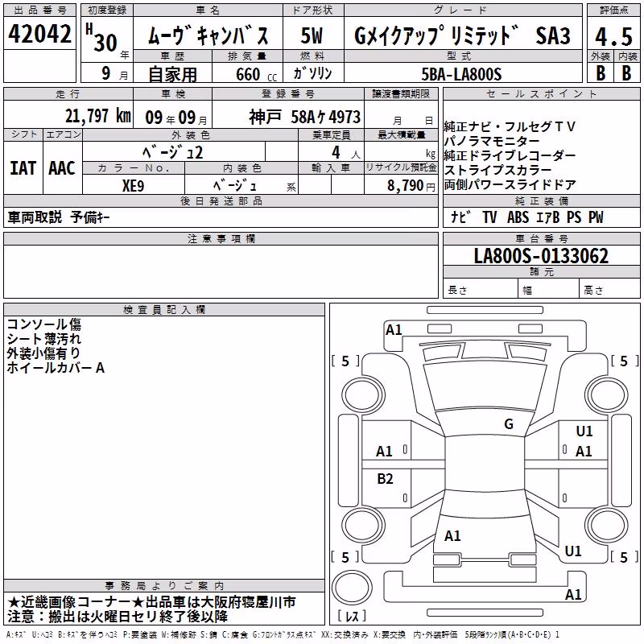Click the recycle deposit 8,790円
The height and width of the screenshot is (644, 644).
pos(411,186)
